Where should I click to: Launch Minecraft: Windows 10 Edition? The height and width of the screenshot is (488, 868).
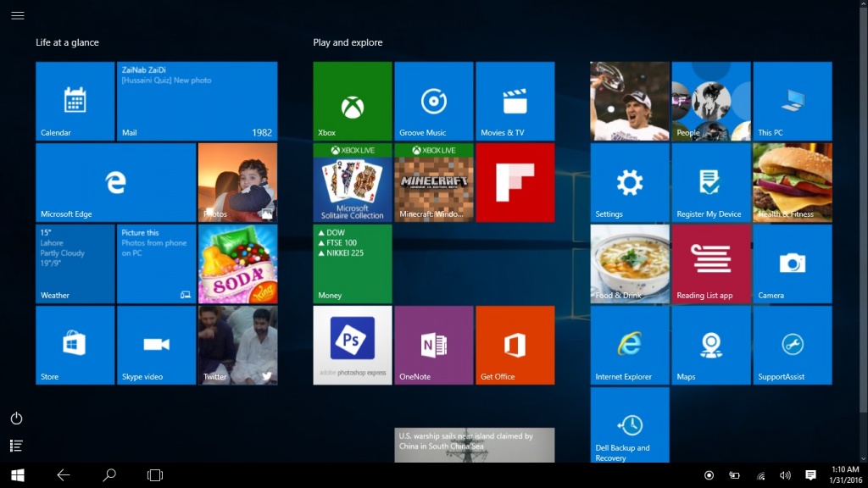pos(433,181)
